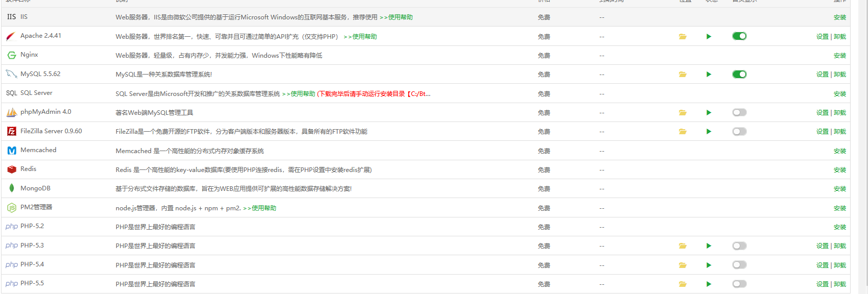This screenshot has height=294, width=868.
Task: Click 卸载 to uninstall Apache
Action: 840,37
